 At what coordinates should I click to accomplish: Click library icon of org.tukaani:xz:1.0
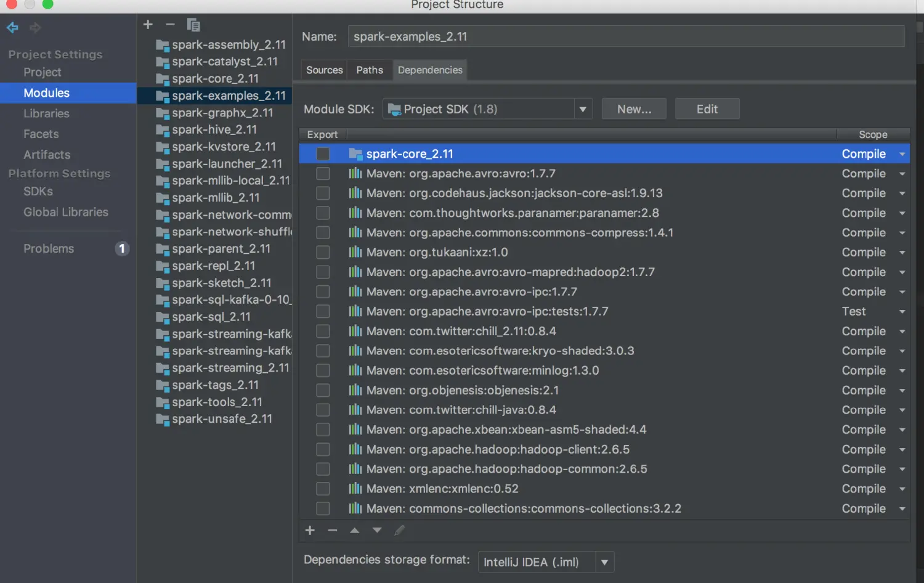(355, 252)
